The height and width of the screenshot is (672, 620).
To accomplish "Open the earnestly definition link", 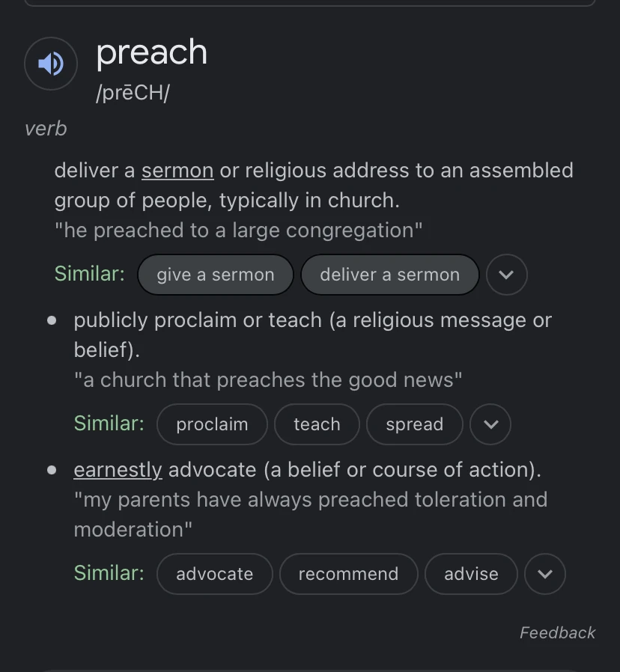I will (118, 470).
